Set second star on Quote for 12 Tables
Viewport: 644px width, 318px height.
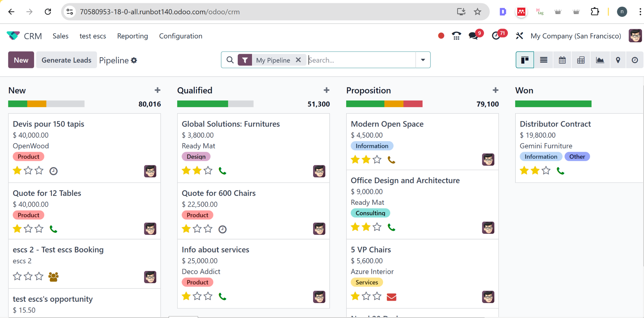pyautogui.click(x=28, y=229)
